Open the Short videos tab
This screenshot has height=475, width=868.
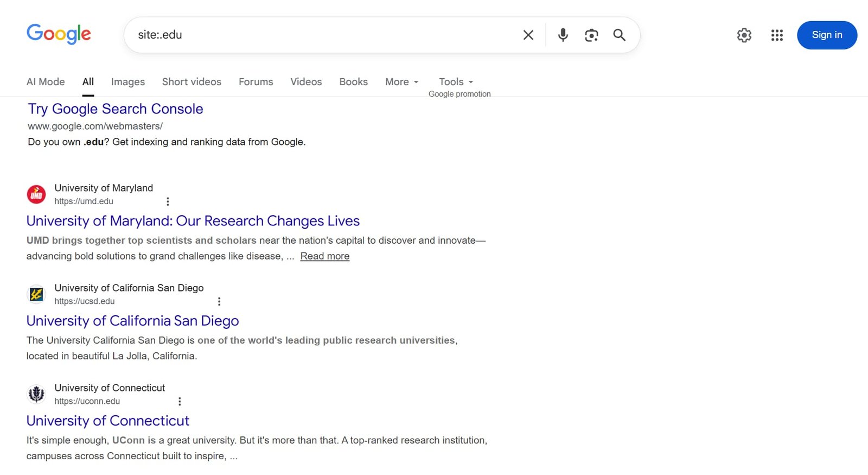coord(192,82)
